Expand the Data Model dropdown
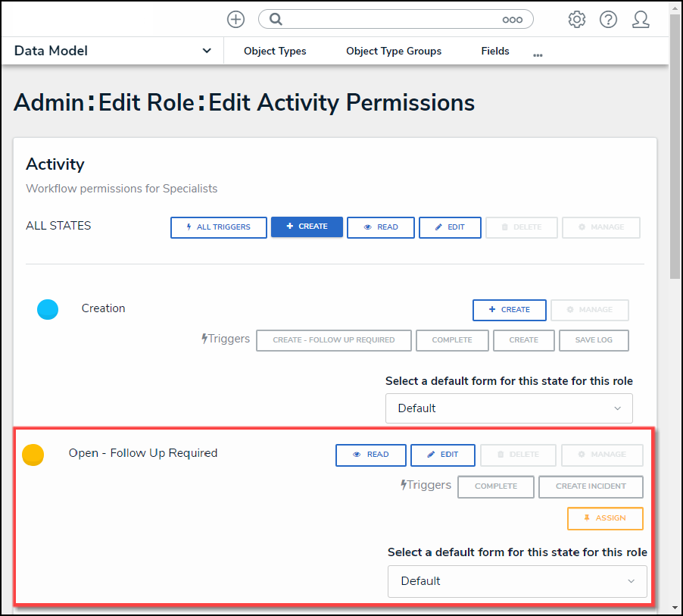This screenshot has width=683, height=616. click(x=207, y=51)
